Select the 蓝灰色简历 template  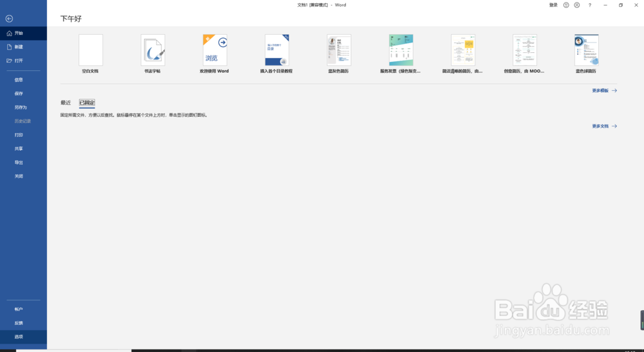[x=339, y=54]
